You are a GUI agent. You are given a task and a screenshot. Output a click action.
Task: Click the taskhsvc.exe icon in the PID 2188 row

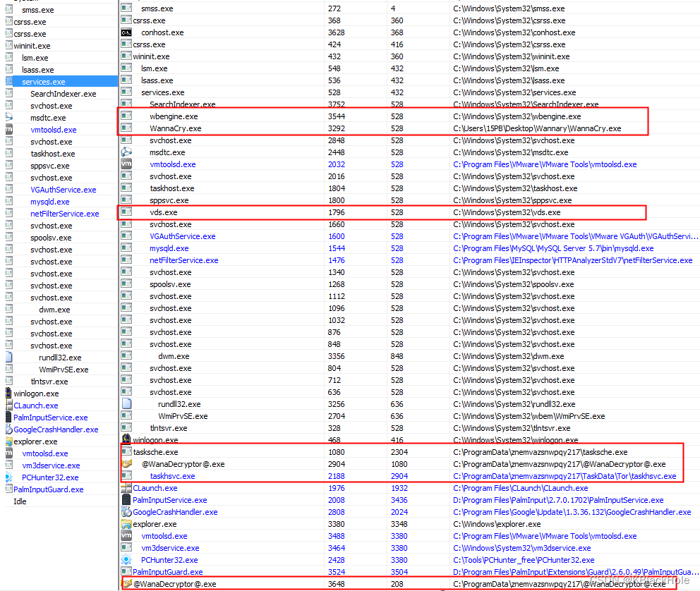coord(126,475)
